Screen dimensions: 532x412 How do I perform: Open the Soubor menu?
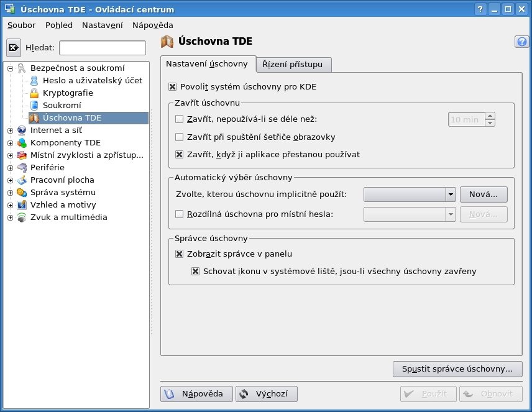coord(21,25)
